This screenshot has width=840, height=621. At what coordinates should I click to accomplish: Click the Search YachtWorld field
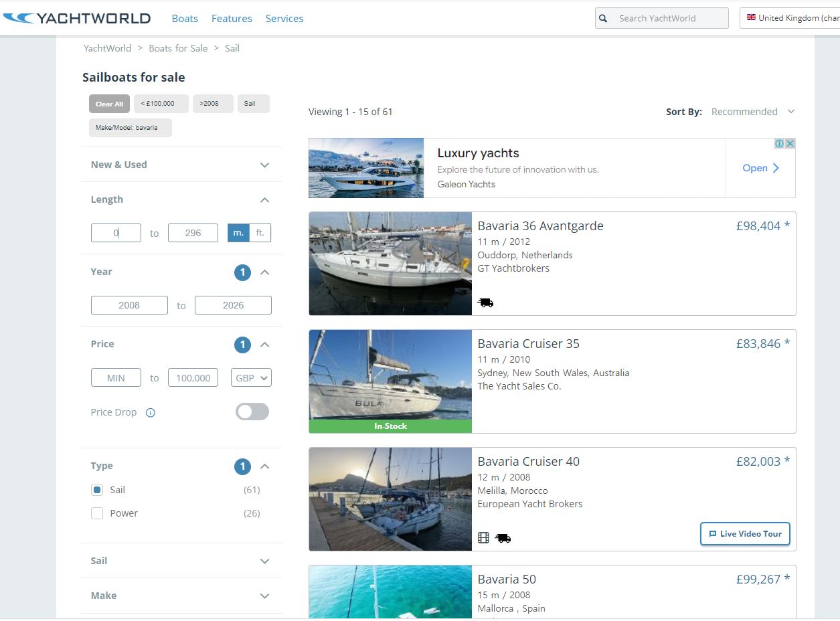(661, 18)
